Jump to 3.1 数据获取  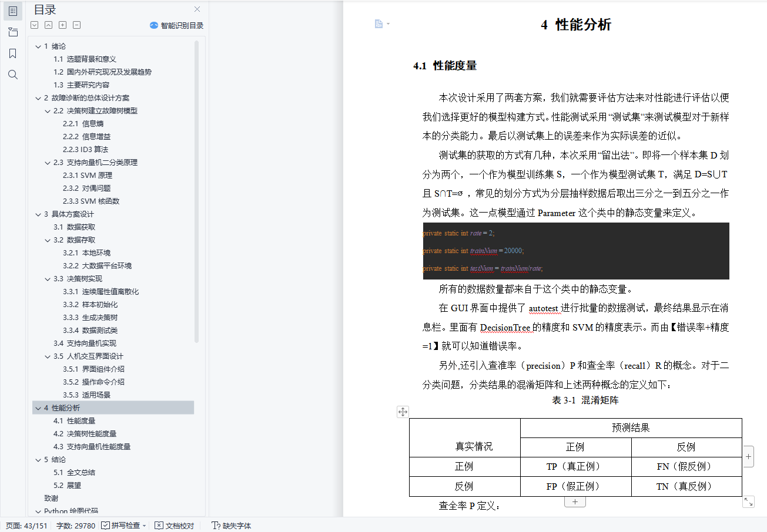coord(74,227)
